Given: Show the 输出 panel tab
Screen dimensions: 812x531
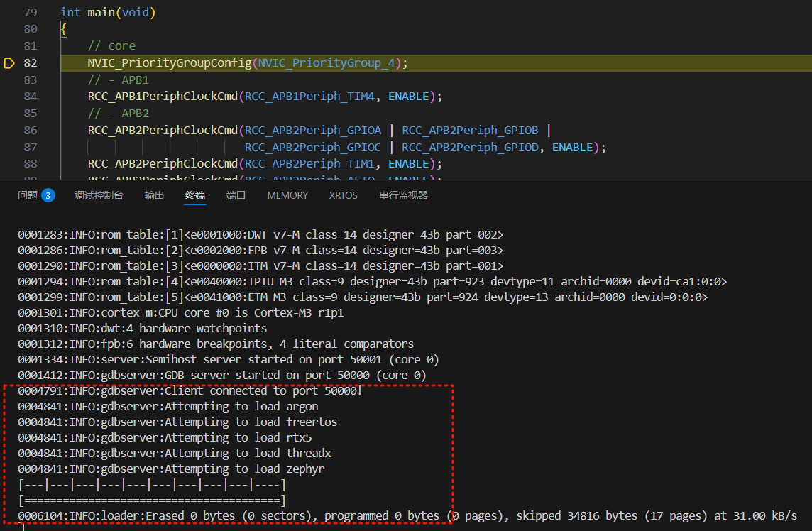Looking at the screenshot, I should click(x=154, y=195).
